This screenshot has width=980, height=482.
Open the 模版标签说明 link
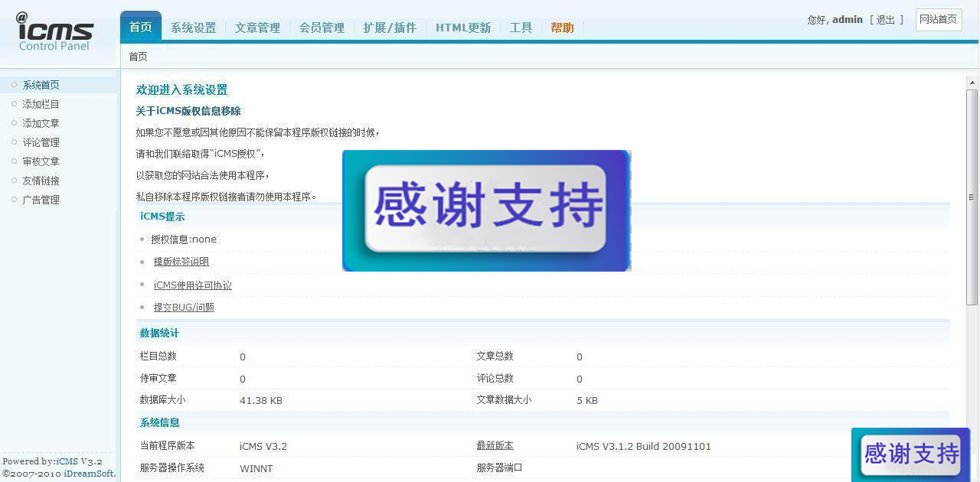coord(181,262)
